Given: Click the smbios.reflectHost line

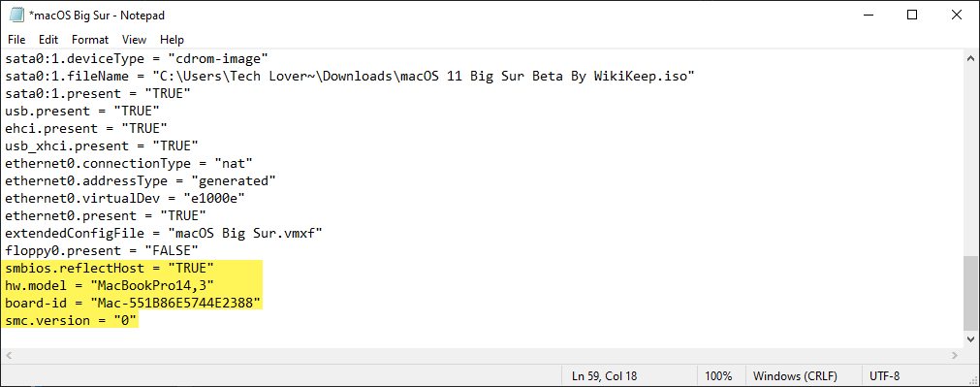Looking at the screenshot, I should point(110,269).
